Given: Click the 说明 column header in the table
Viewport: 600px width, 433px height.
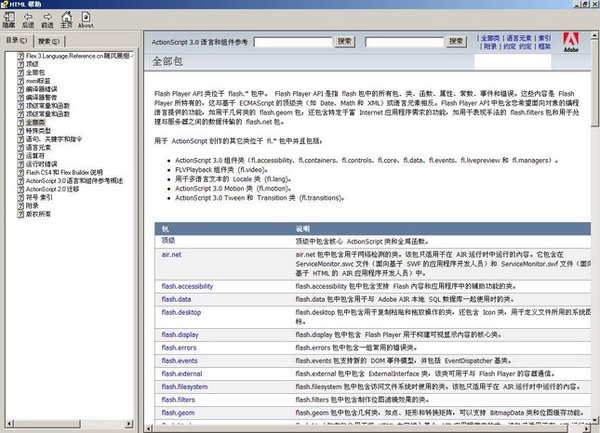Looking at the screenshot, I should [303, 229].
